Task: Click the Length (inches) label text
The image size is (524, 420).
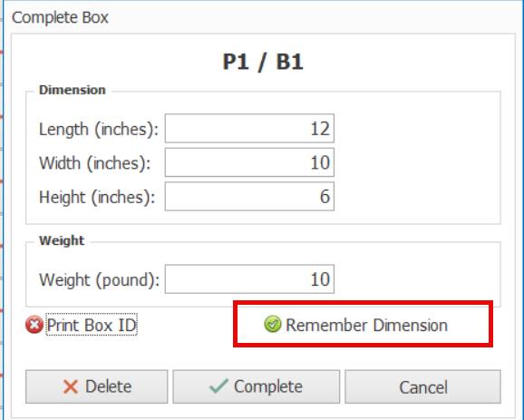Action: pyautogui.click(x=99, y=130)
